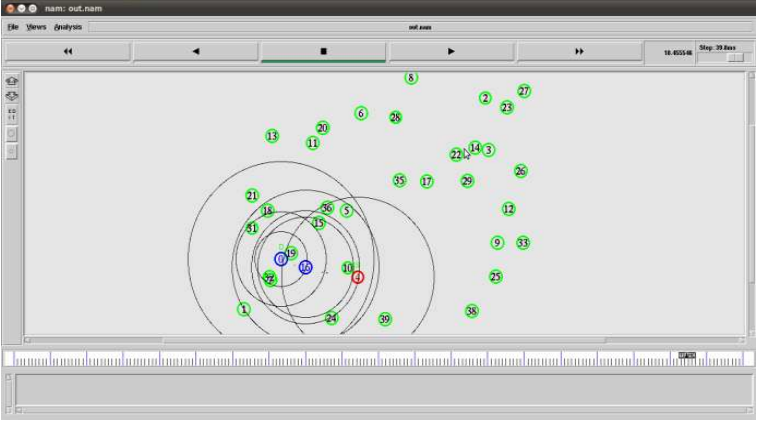Select green node 26
The height and width of the screenshot is (422, 759).
[x=521, y=171]
